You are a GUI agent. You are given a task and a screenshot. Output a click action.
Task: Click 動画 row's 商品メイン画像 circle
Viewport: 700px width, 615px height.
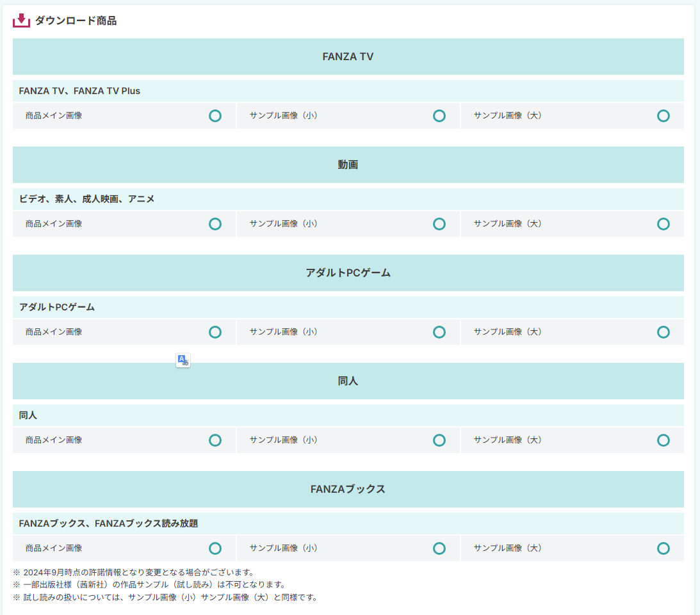(x=215, y=224)
